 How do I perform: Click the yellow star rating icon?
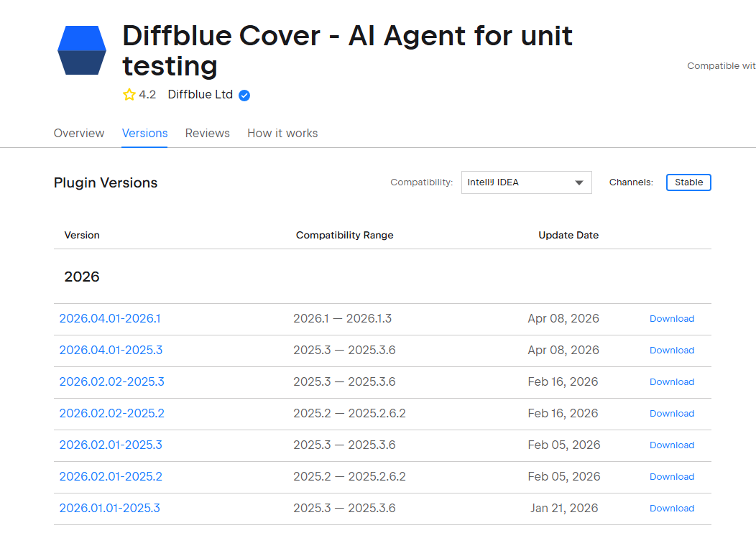(129, 94)
